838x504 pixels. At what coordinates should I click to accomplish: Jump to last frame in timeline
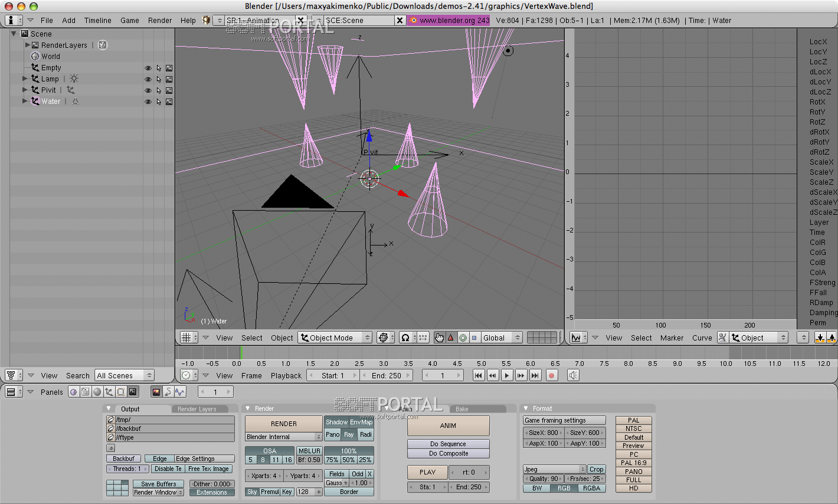pos(535,375)
